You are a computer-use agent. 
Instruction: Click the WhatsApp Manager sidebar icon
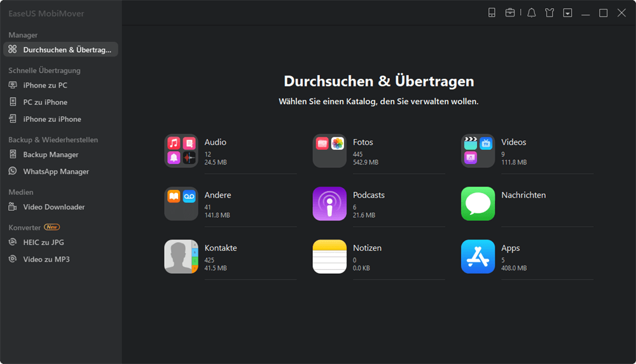click(13, 171)
